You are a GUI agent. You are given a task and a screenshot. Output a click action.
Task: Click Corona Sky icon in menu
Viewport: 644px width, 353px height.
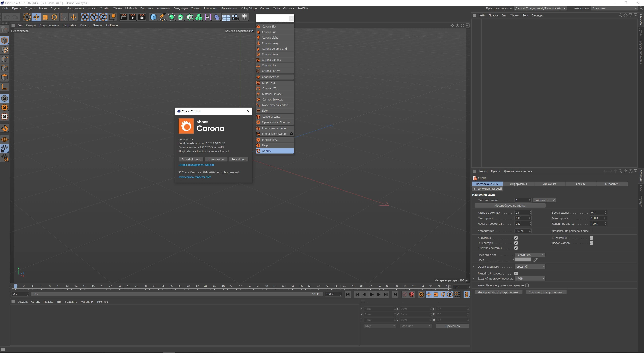[x=258, y=27]
